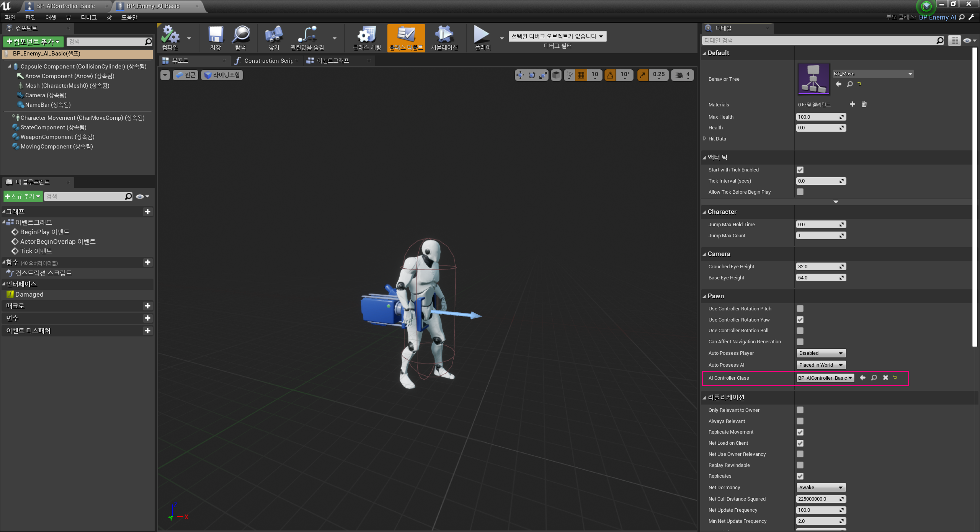Toggle the Replicate Movement checkbox
The image size is (980, 532).
click(800, 432)
